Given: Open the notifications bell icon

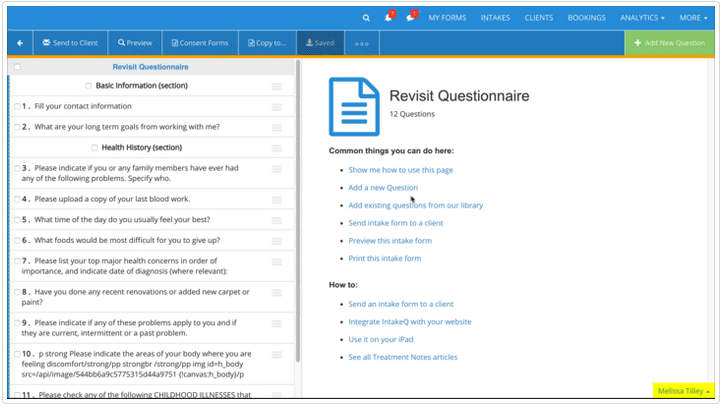Looking at the screenshot, I should tap(389, 17).
